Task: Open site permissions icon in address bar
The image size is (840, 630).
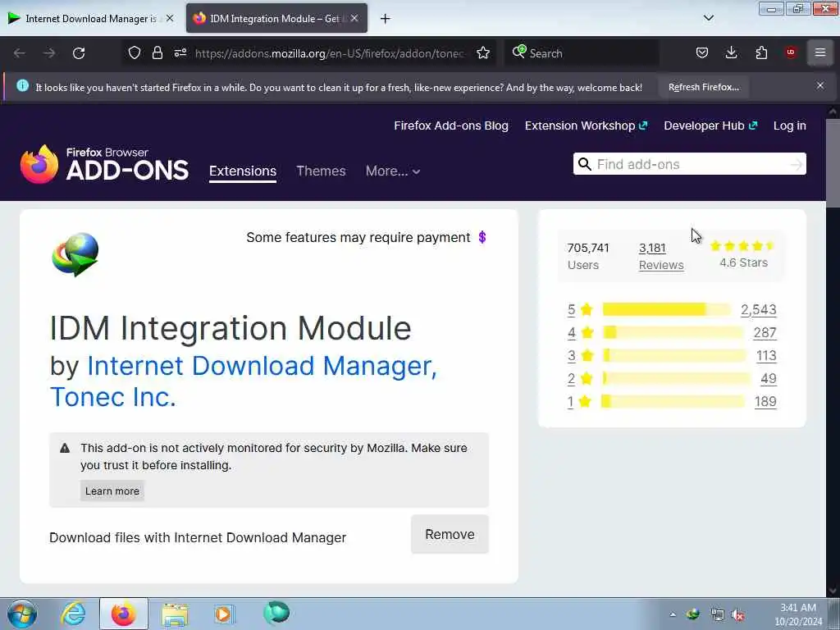Action: [180, 52]
